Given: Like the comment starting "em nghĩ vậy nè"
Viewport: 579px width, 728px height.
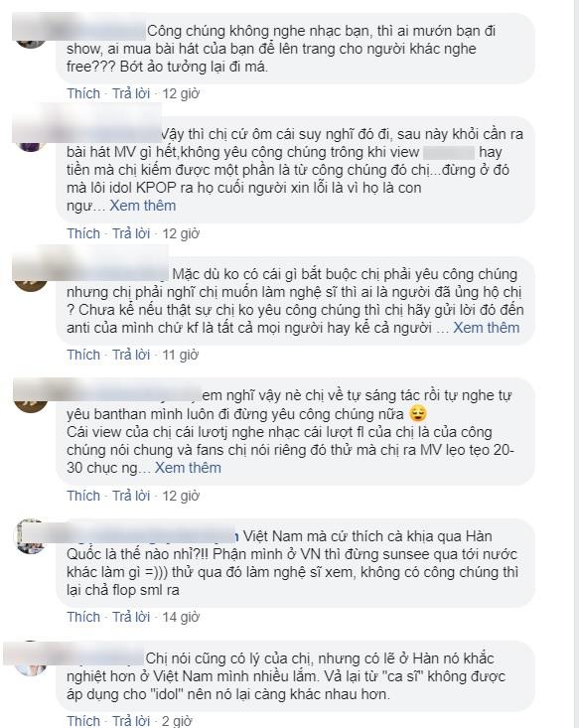Looking at the screenshot, I should tap(83, 496).
